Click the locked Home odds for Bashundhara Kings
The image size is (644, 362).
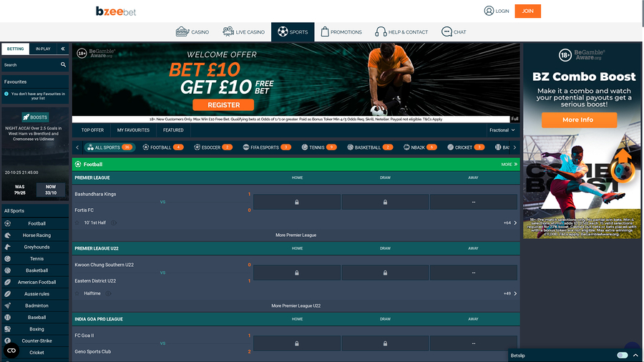point(297,202)
